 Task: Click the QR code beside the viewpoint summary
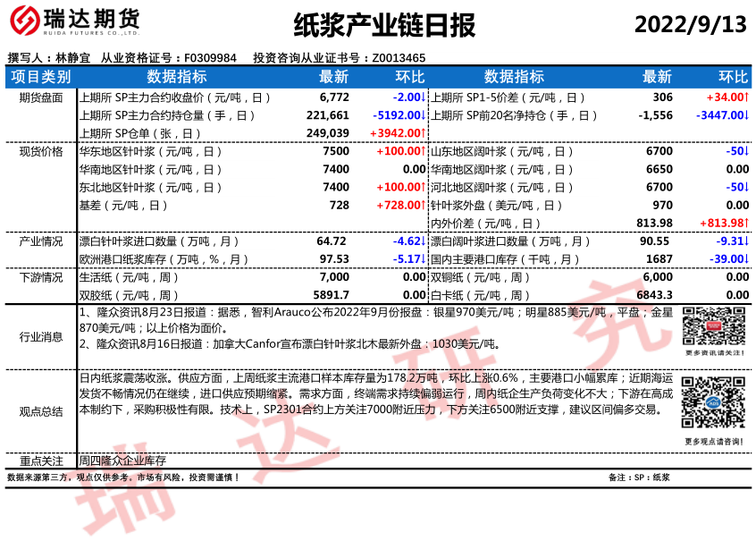click(x=714, y=403)
